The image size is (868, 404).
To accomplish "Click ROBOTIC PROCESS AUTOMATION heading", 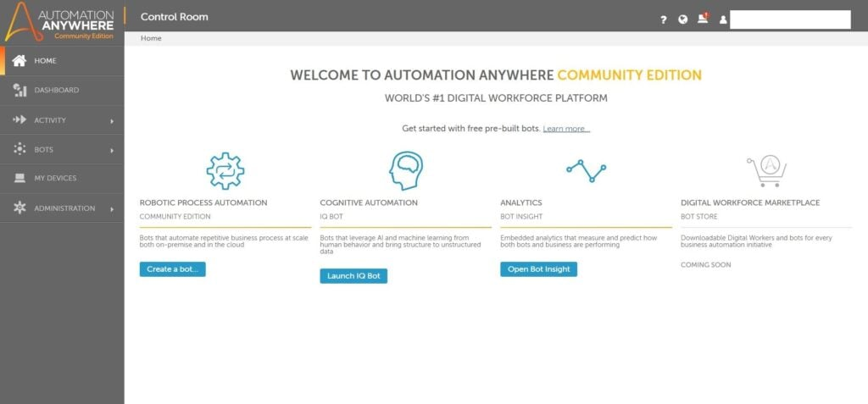I will coord(203,202).
